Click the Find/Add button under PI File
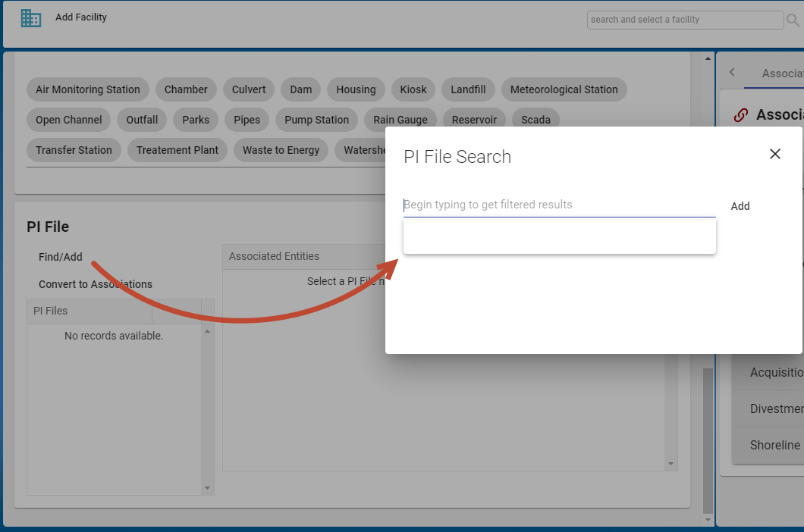Image resolution: width=804 pixels, height=532 pixels. (x=61, y=257)
